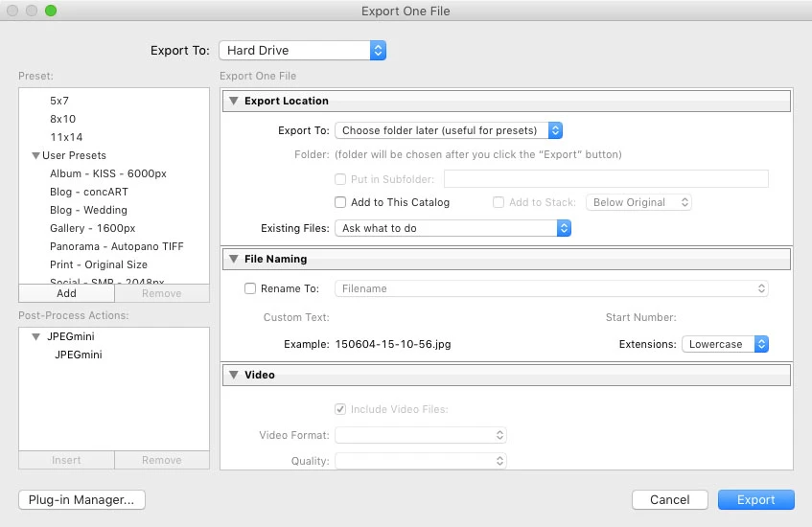Toggle Include Video Files checkbox
The width and height of the screenshot is (812, 527).
pos(340,409)
